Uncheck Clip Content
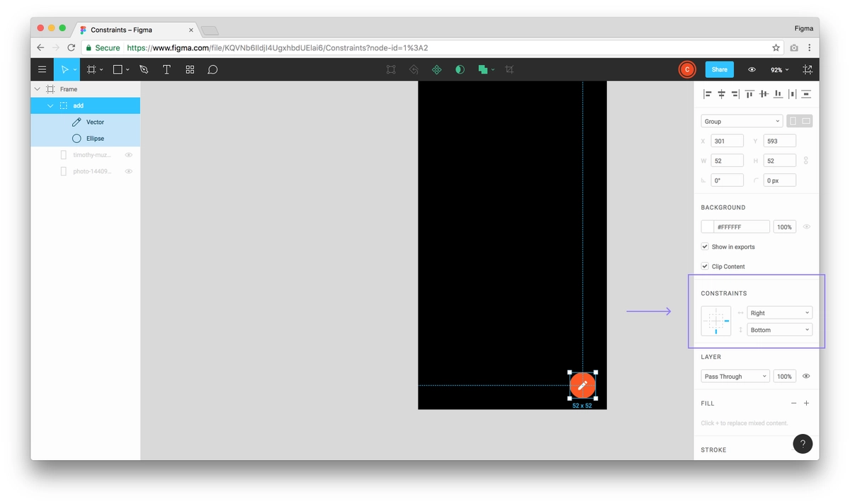 pyautogui.click(x=705, y=266)
